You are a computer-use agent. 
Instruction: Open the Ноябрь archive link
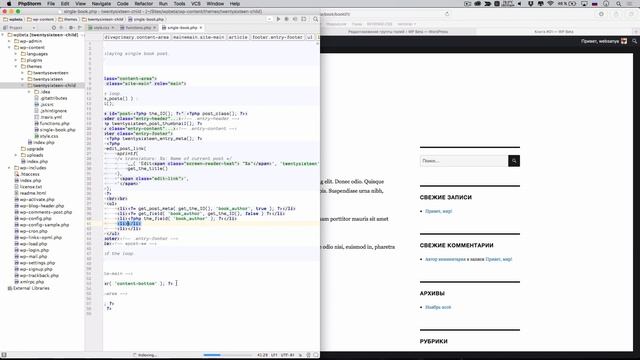[438, 307]
